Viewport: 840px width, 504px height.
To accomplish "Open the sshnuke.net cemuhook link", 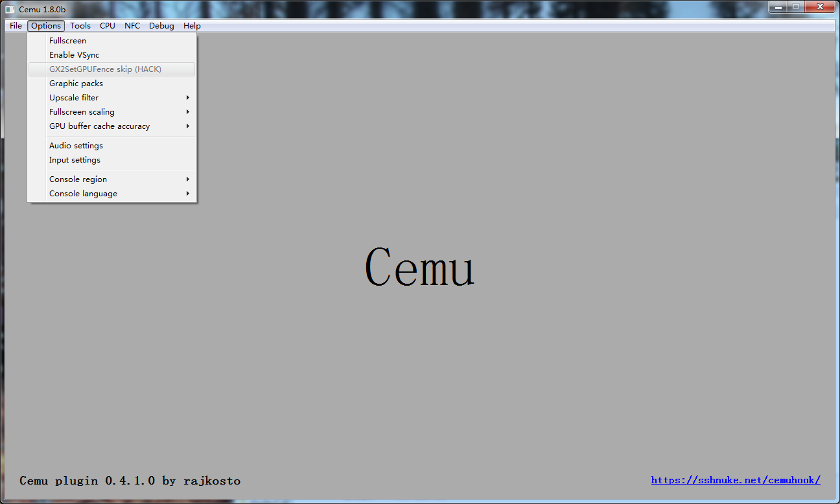I will 736,480.
